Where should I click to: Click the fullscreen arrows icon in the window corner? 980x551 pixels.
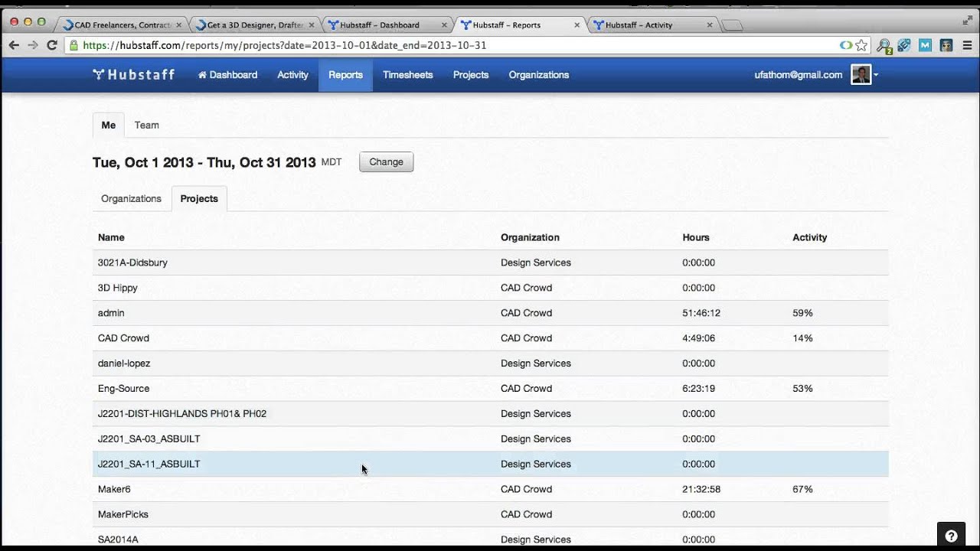coord(967,21)
